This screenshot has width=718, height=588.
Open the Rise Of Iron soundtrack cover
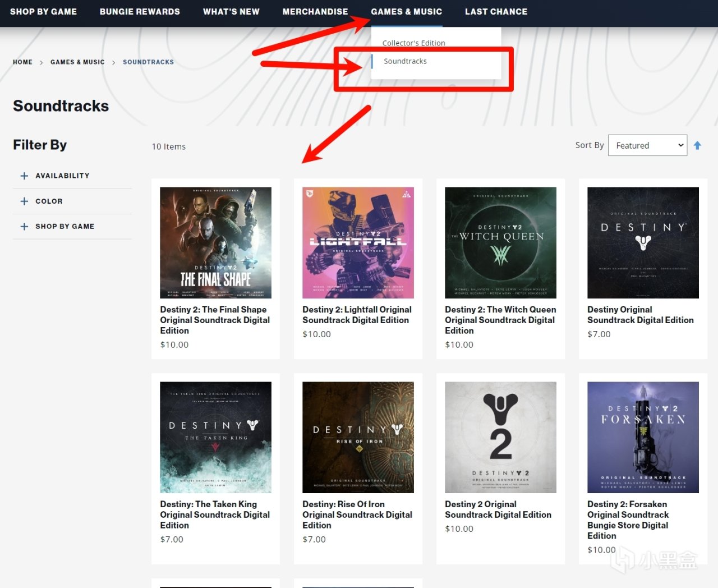(x=358, y=438)
